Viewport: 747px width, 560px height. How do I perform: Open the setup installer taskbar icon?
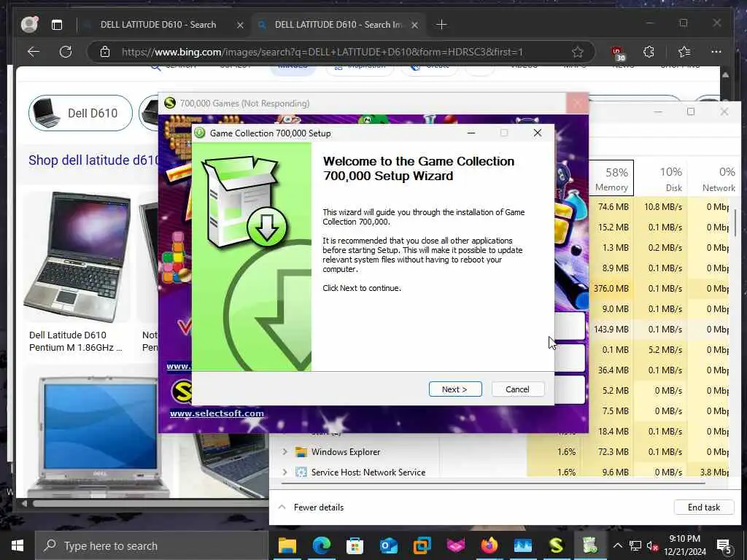(589, 545)
